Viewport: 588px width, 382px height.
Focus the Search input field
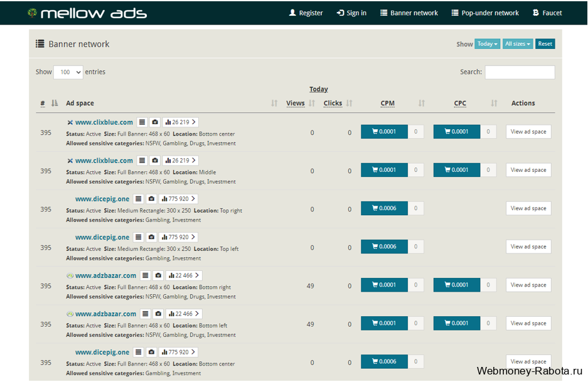pos(520,72)
